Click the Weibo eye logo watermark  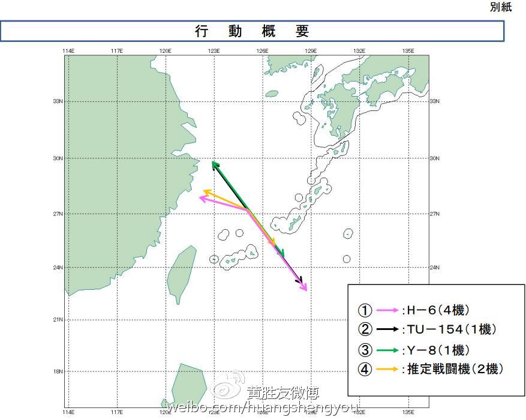pyautogui.click(x=230, y=392)
